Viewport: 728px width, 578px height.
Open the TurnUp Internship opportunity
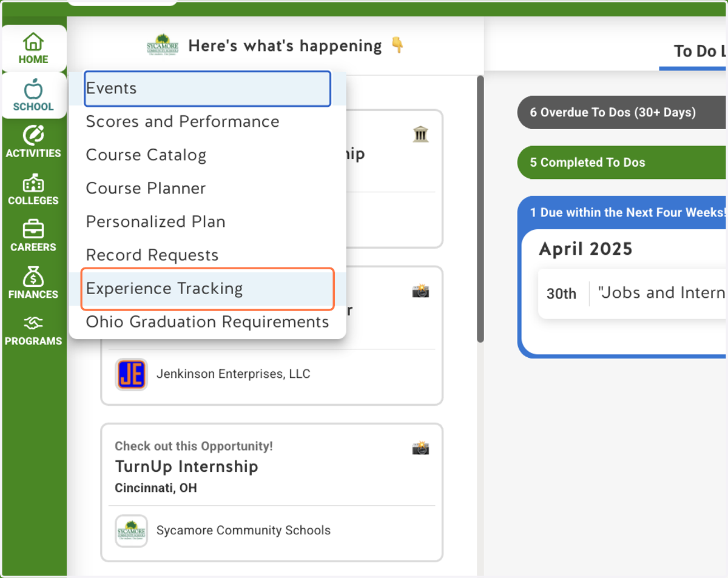click(187, 466)
